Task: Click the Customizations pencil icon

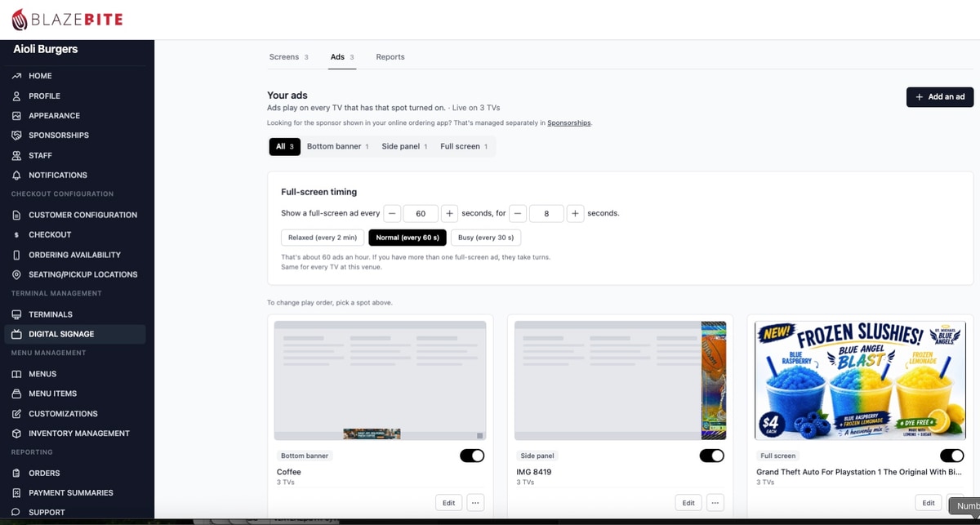Action: click(16, 414)
